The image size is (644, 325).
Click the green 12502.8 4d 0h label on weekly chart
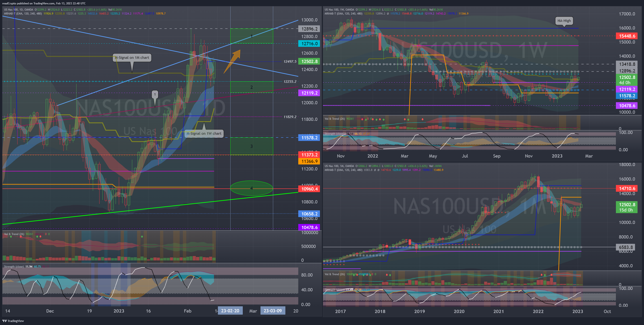pos(627,80)
